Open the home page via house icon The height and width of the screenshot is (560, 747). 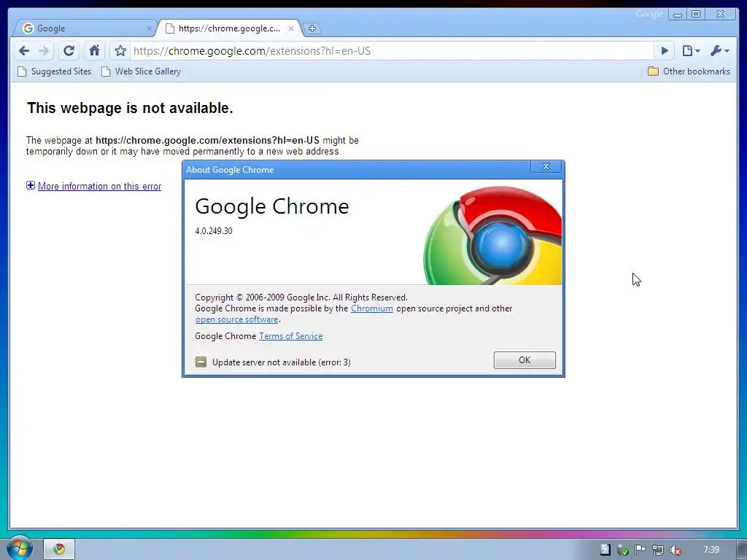click(x=94, y=50)
